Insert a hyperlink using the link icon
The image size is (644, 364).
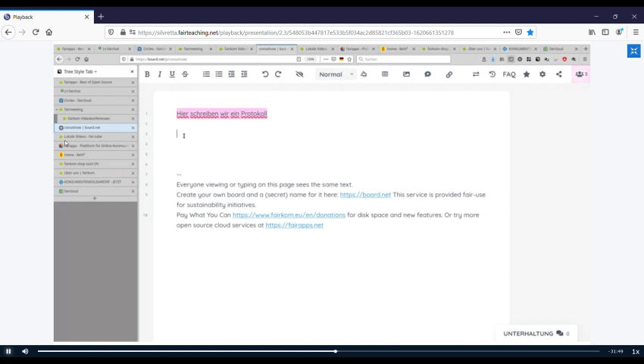449,74
